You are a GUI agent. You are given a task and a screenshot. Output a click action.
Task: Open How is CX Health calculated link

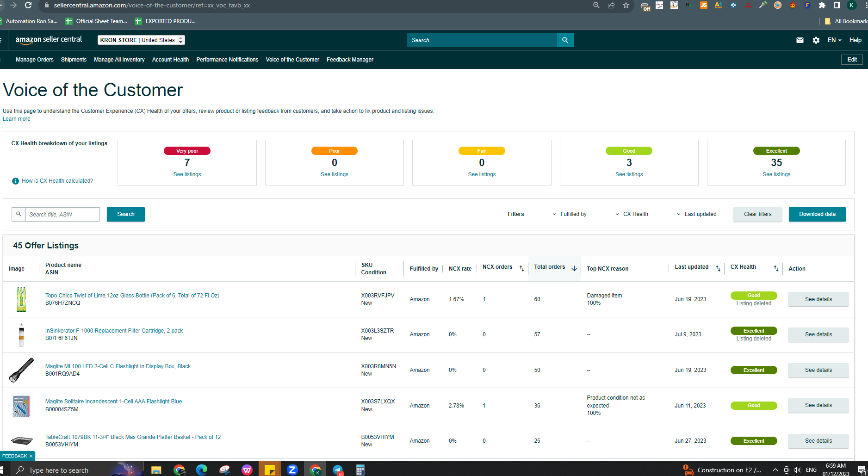coord(57,181)
